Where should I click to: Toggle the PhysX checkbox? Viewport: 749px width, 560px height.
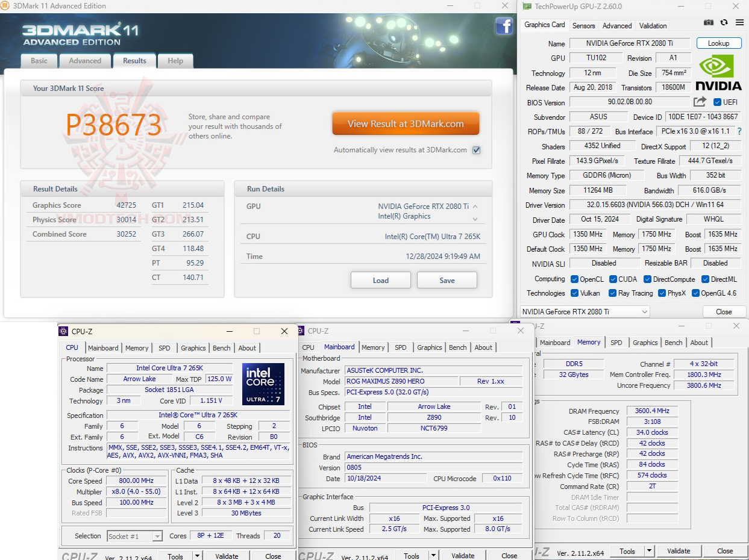662,293
